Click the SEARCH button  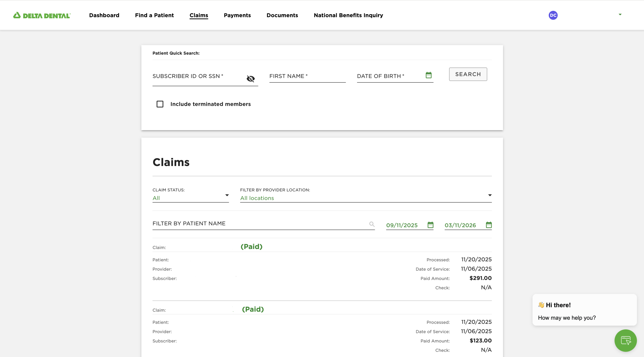(468, 74)
